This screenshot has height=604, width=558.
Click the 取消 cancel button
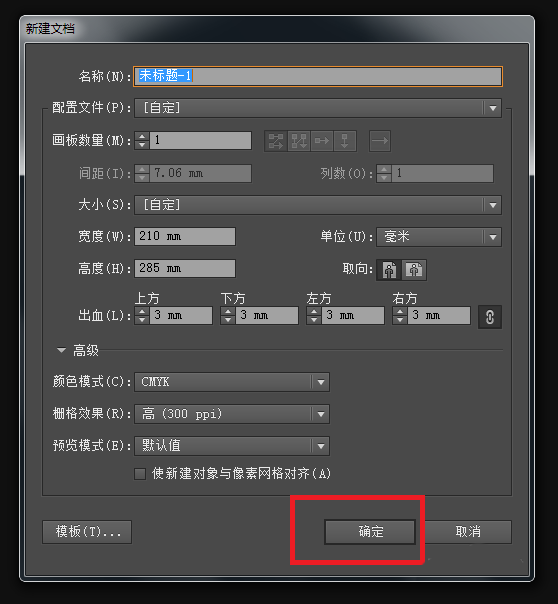click(468, 532)
